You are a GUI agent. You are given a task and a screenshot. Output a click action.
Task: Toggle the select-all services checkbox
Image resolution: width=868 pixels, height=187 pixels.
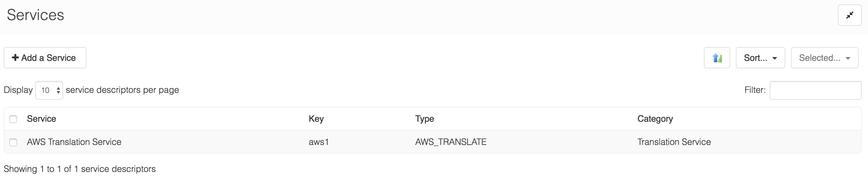coord(13,119)
